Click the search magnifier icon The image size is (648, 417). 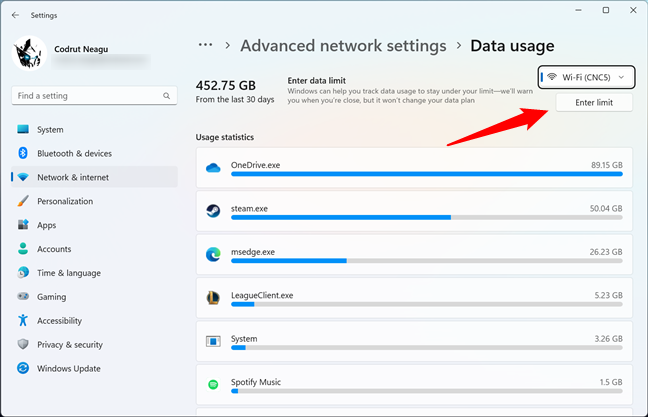point(167,96)
